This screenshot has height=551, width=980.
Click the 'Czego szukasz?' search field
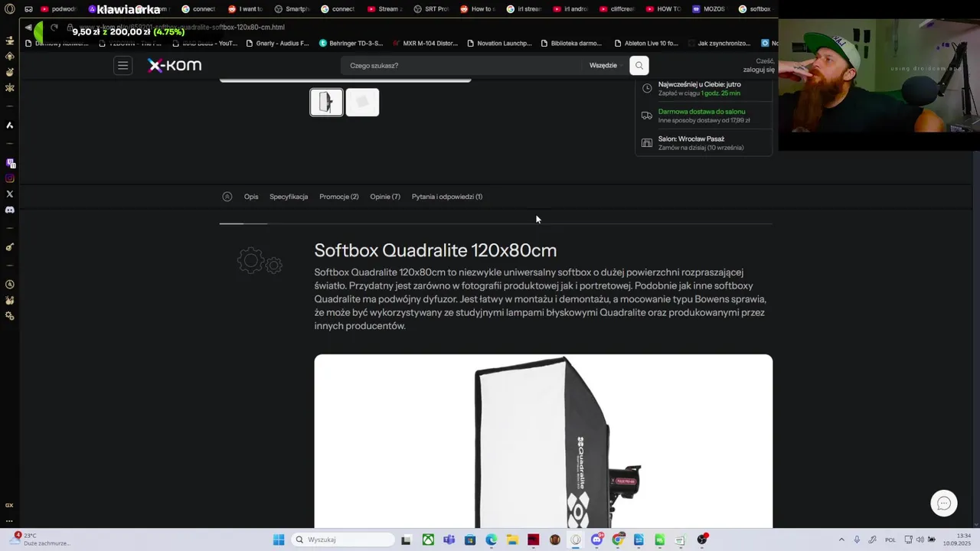(x=461, y=66)
